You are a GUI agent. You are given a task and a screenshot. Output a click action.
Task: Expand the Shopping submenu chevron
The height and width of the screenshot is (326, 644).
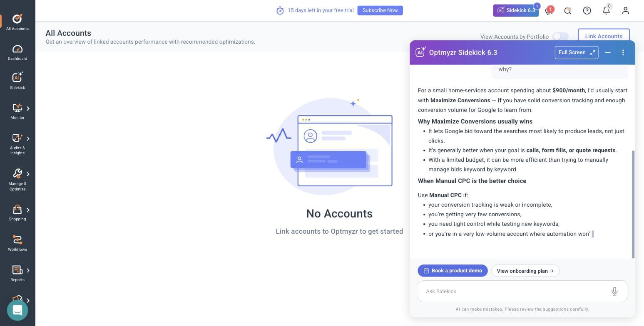[x=28, y=210]
